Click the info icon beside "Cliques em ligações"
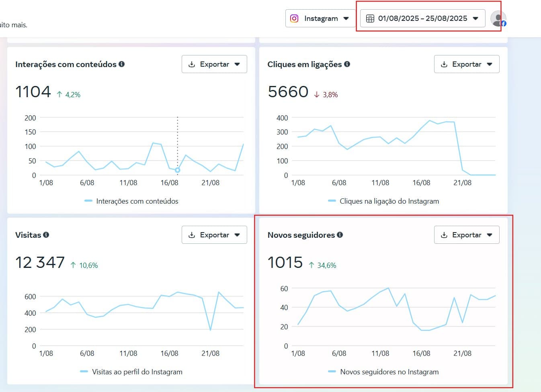 348,64
